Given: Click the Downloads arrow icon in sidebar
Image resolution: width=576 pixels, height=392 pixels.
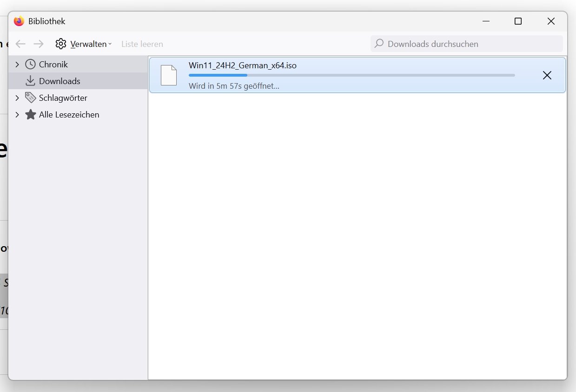Looking at the screenshot, I should click(30, 81).
